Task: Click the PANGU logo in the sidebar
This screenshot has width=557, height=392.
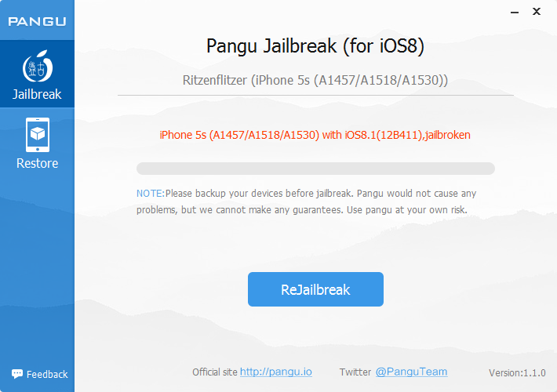Action: pyautogui.click(x=37, y=21)
